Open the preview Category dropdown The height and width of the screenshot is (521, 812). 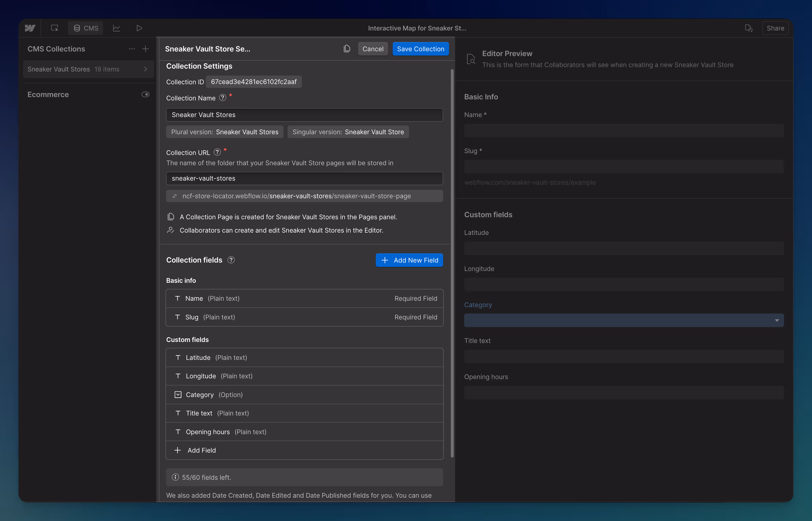coord(624,320)
